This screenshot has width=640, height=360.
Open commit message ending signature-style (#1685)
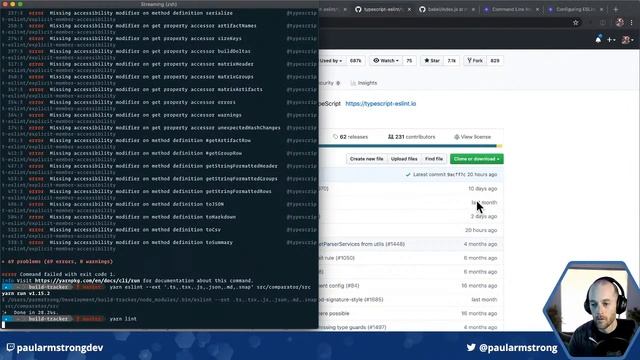(351, 300)
